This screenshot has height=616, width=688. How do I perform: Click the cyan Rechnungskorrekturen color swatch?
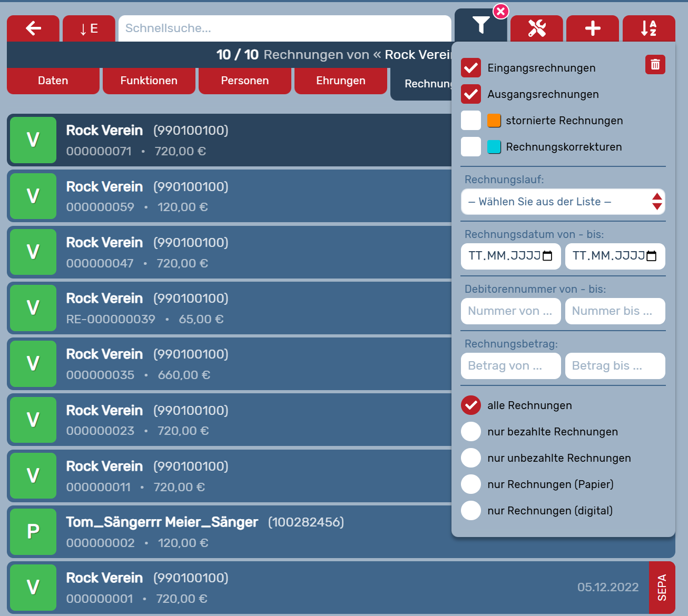click(x=494, y=147)
